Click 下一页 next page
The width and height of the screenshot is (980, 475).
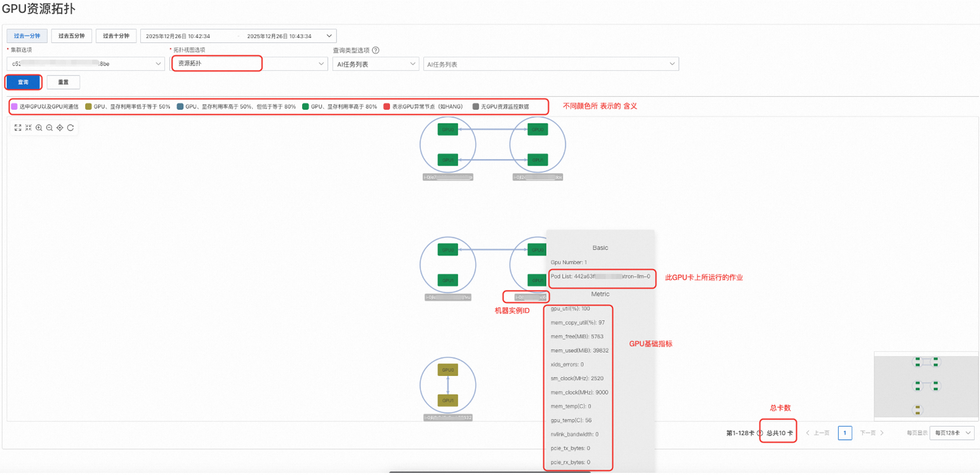coord(871,433)
